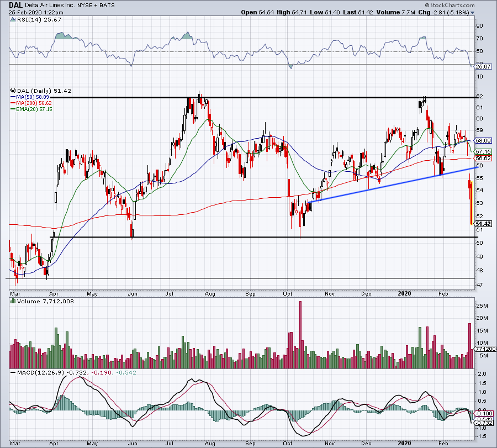Click the blue MA(50) legend line marker
Image resolution: width=497 pixels, height=448 pixels.
(13, 97)
